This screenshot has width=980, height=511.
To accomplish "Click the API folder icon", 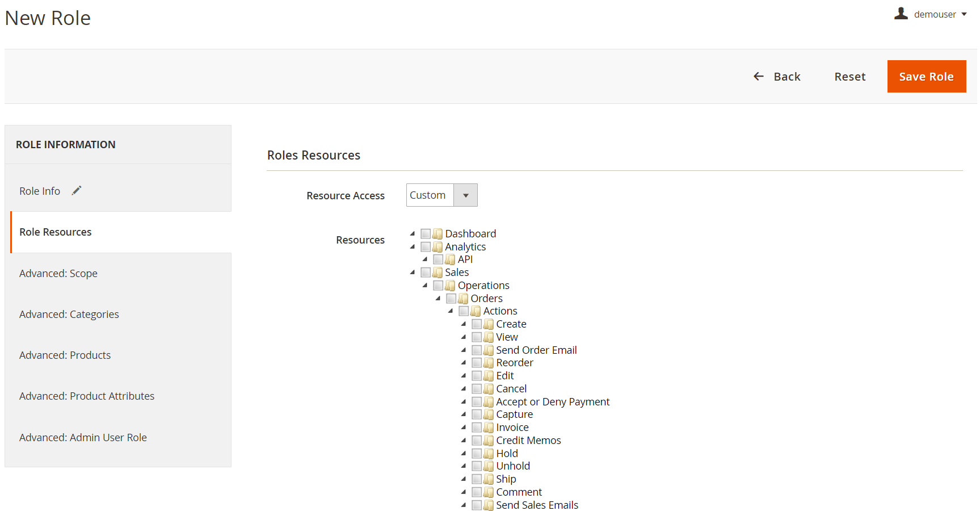I will click(x=450, y=259).
